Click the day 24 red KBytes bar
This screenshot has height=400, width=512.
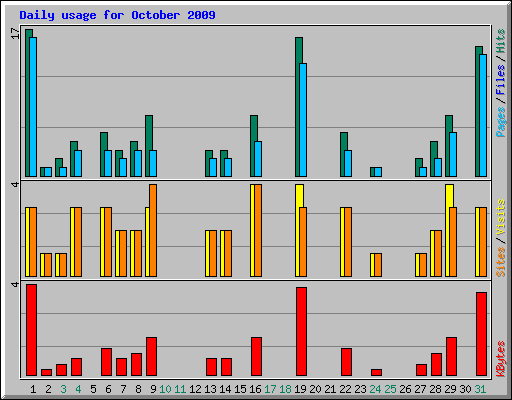(x=376, y=372)
